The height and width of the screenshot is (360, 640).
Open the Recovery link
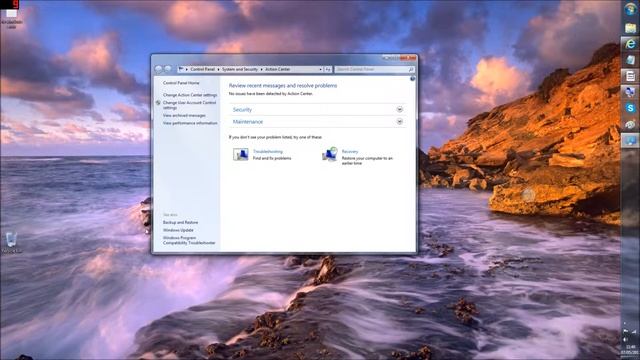[x=350, y=151]
